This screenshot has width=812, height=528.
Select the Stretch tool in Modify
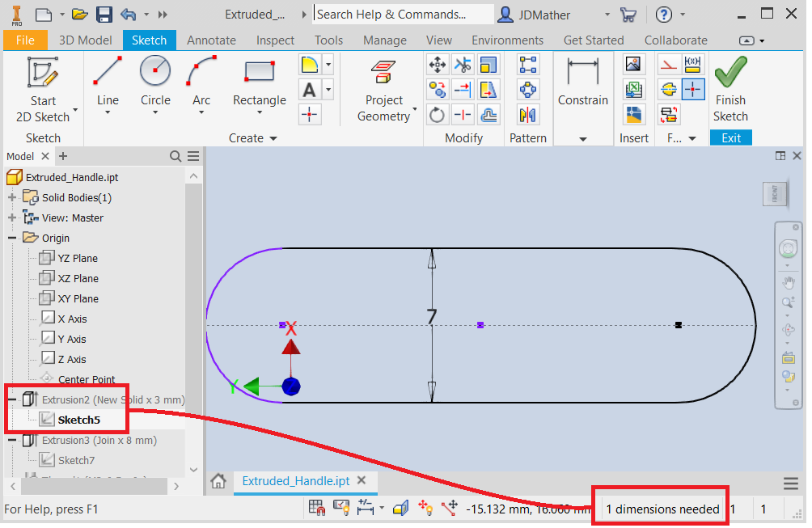pos(488,90)
